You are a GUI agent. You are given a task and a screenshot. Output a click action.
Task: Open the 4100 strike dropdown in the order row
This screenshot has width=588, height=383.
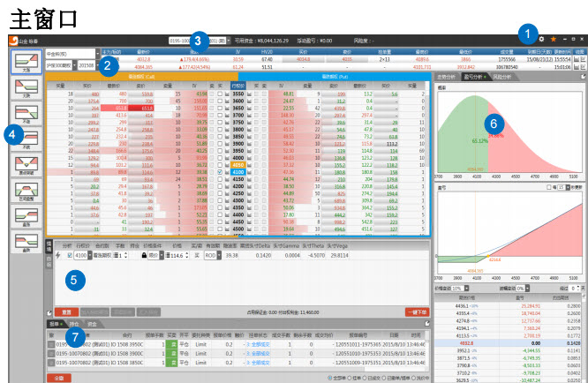click(90, 255)
